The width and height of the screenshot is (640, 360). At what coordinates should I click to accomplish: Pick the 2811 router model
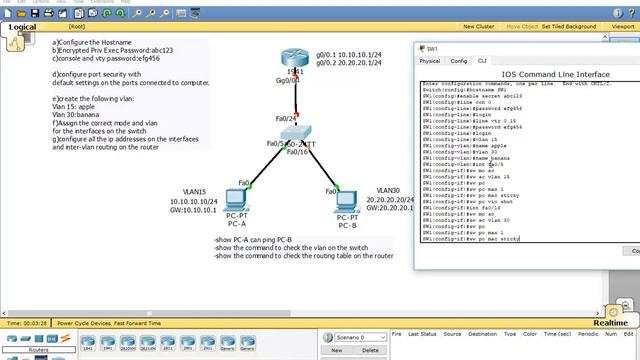(x=168, y=343)
